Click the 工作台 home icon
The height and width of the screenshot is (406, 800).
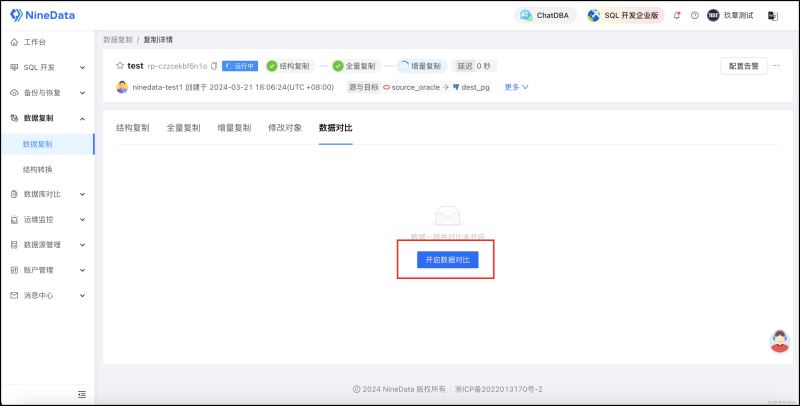click(x=14, y=42)
